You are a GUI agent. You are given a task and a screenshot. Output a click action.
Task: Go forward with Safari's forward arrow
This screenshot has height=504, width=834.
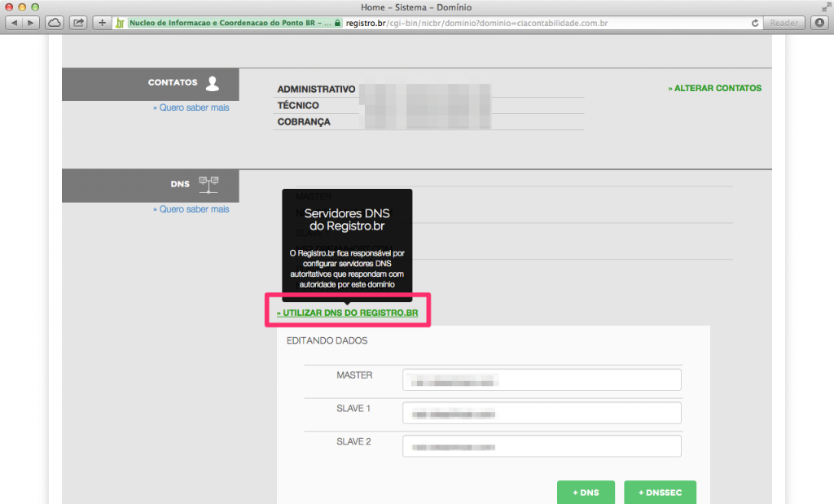[x=31, y=23]
